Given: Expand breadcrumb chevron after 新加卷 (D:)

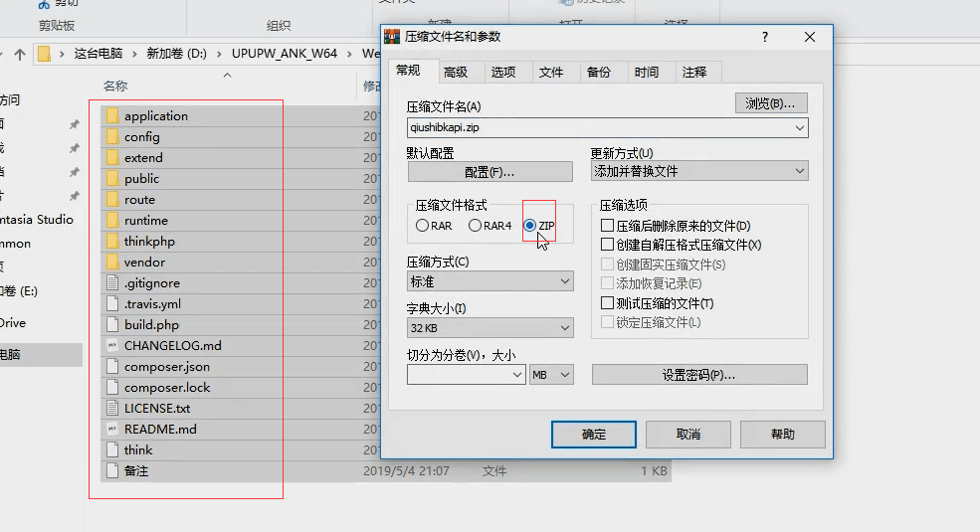Looking at the screenshot, I should [x=219, y=55].
